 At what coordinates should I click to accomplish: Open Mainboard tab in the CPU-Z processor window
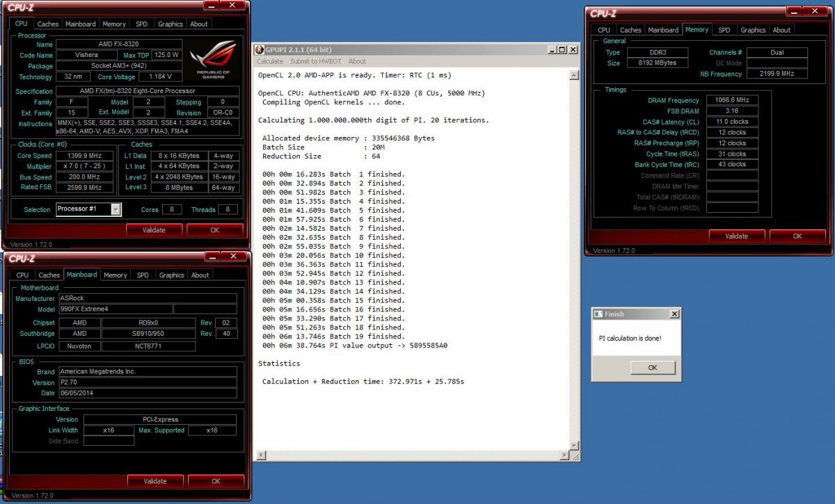pyautogui.click(x=80, y=24)
